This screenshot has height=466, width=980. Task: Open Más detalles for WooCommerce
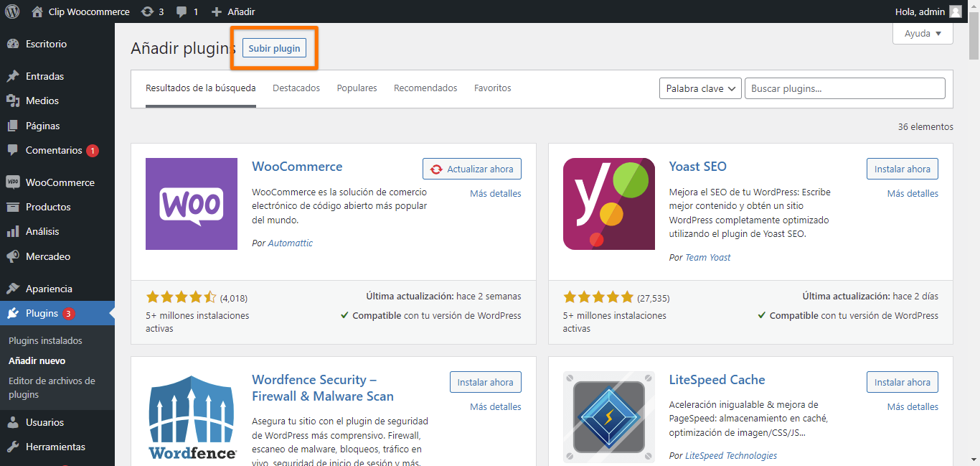point(496,193)
